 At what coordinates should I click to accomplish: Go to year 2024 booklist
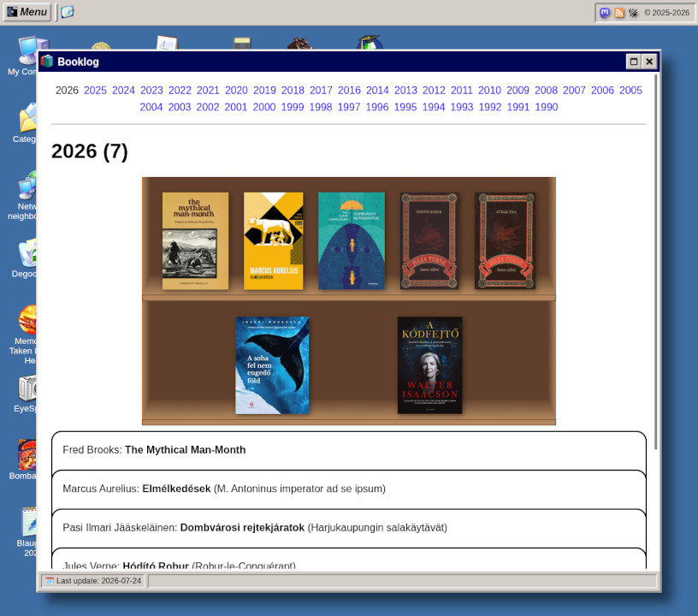point(123,91)
